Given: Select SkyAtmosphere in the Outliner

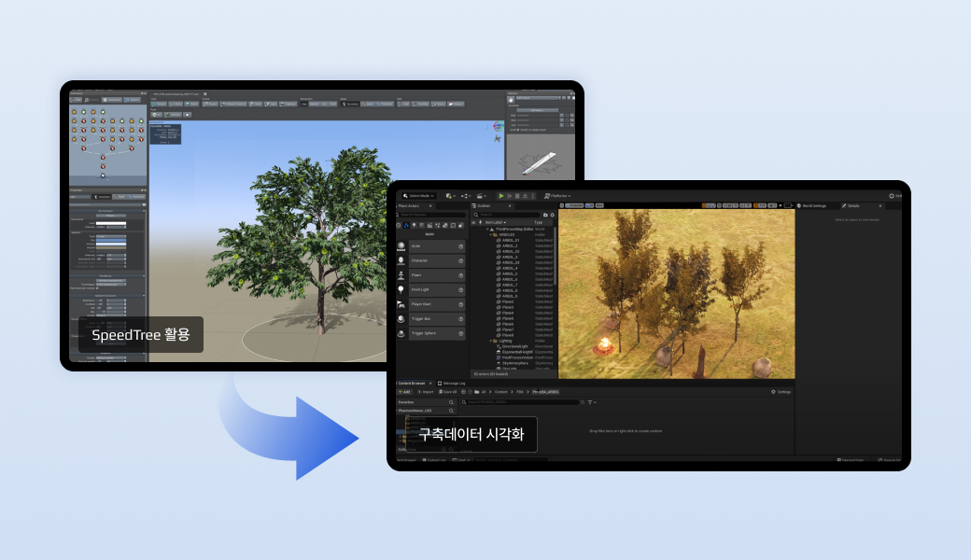Looking at the screenshot, I should [x=515, y=363].
